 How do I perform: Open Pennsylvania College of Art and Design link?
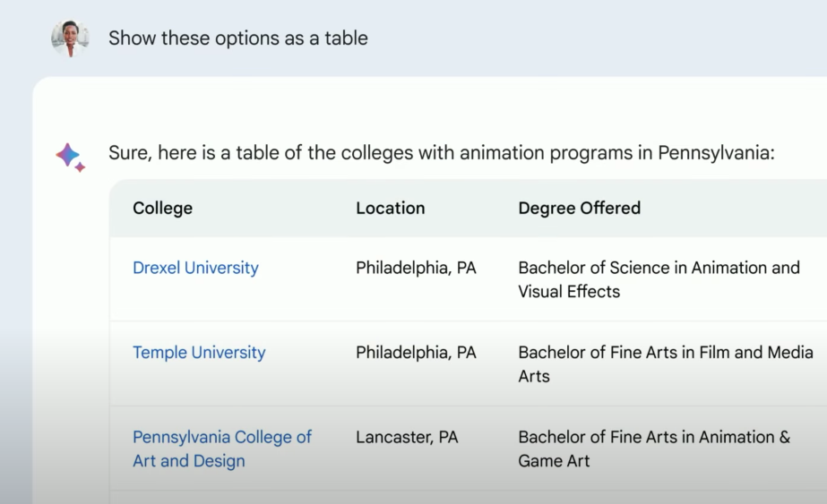(222, 448)
